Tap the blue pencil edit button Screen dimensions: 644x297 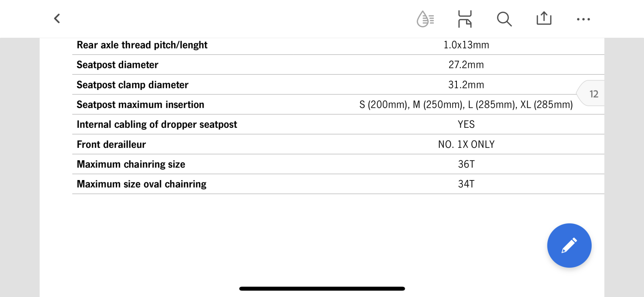[569, 245]
